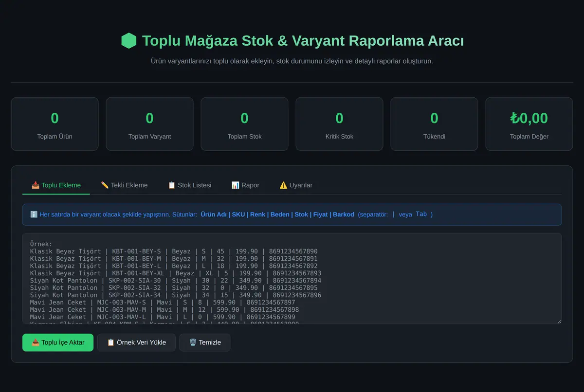This screenshot has height=392, width=584.
Task: Click the placeholder line with 'MJC-003-MAV-M'
Action: pyautogui.click(x=164, y=310)
